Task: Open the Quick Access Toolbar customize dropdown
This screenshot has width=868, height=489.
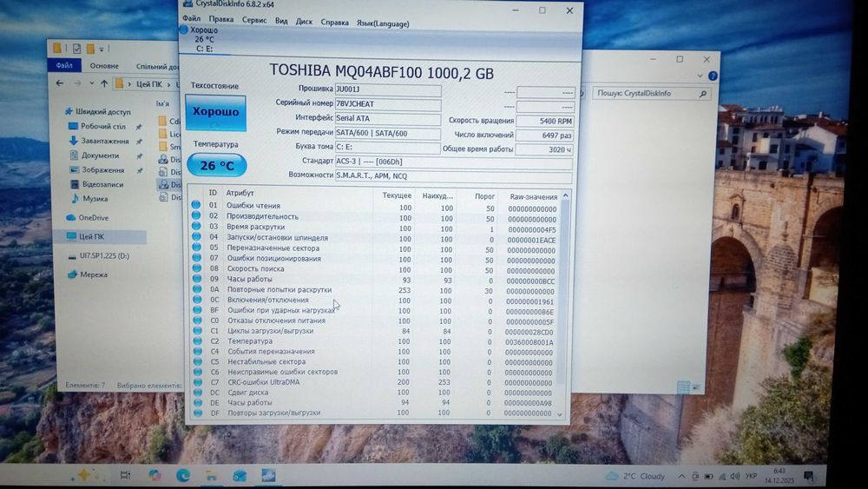Action: (x=102, y=49)
